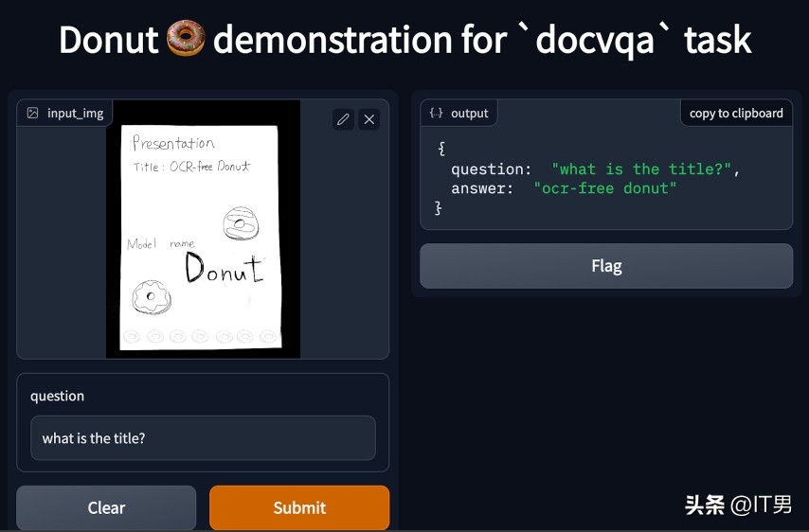
Task: Select the question value in output JSON
Action: coord(641,169)
